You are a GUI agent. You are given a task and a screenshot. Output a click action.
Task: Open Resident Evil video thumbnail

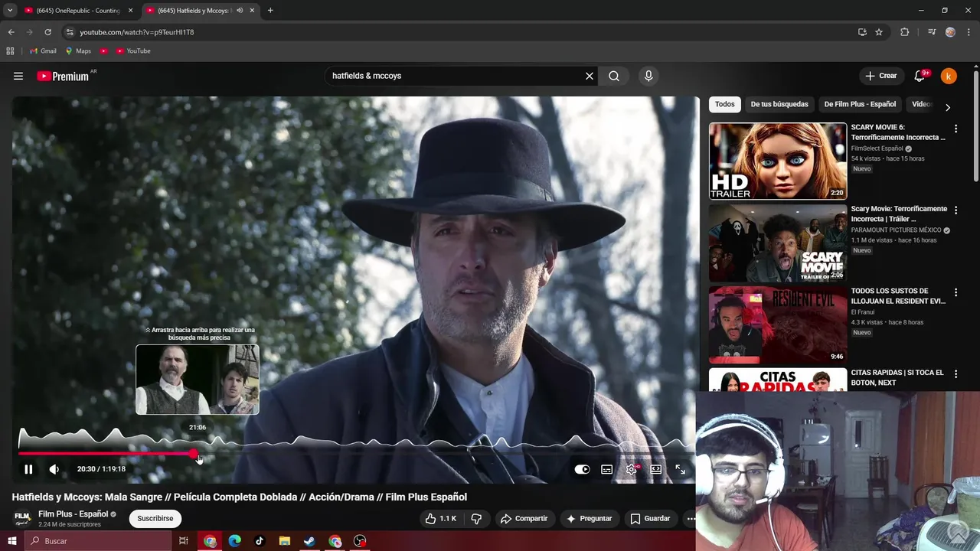[778, 324]
